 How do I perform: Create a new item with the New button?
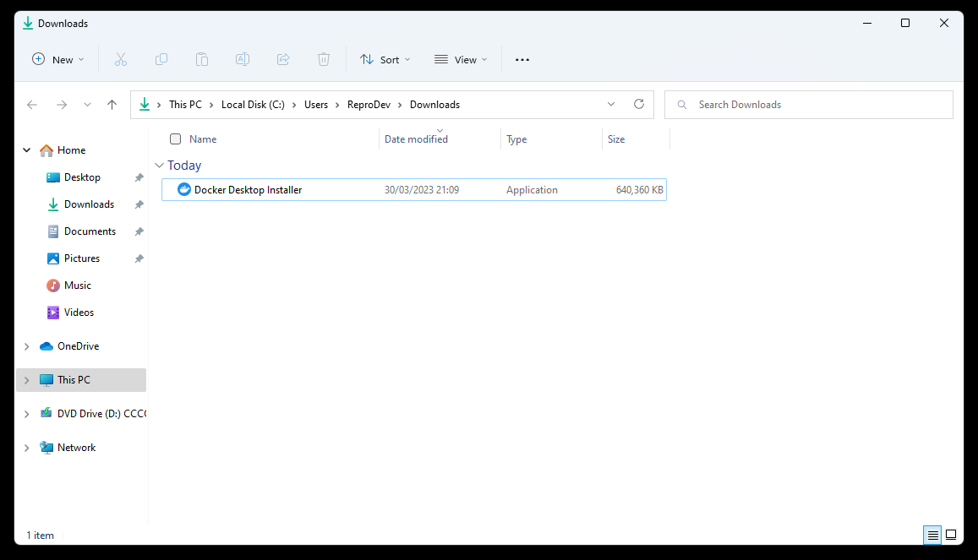click(x=57, y=59)
